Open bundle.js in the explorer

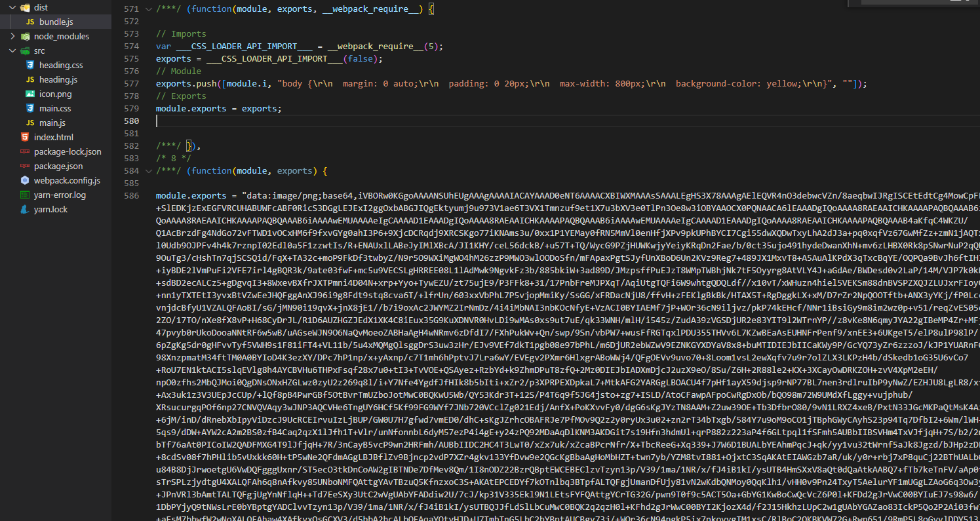(x=56, y=22)
